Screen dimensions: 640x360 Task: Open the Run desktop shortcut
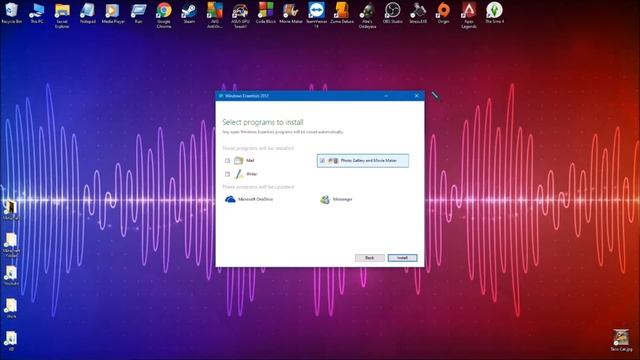tap(138, 13)
